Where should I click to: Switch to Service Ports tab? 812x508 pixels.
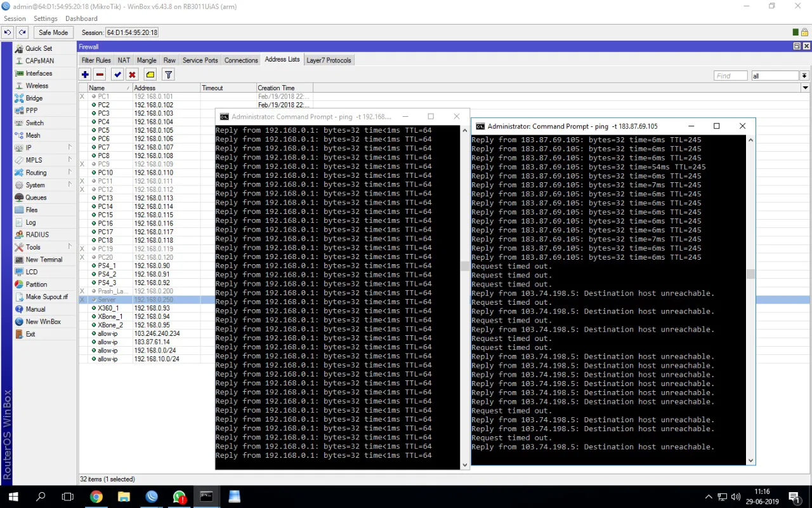tap(200, 60)
